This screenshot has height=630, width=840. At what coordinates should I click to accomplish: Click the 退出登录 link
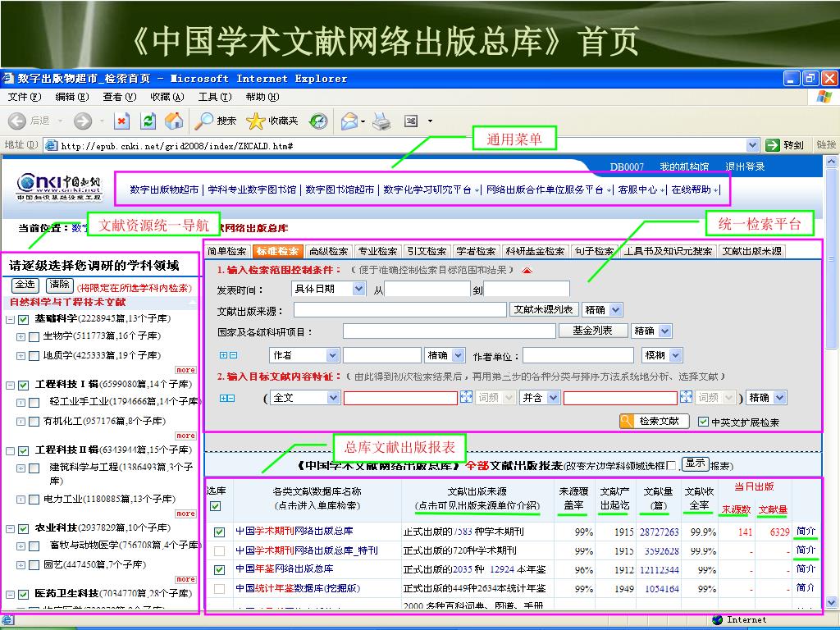[745, 167]
